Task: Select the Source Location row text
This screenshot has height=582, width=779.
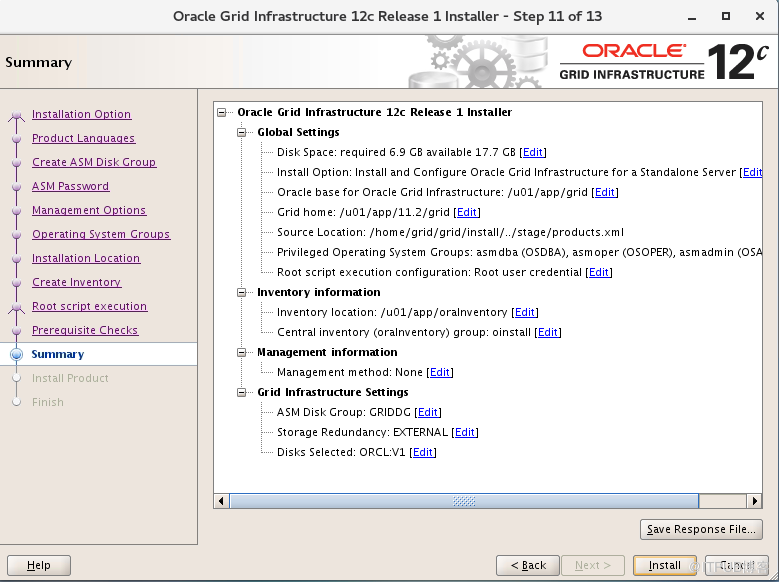Action: tap(450, 233)
